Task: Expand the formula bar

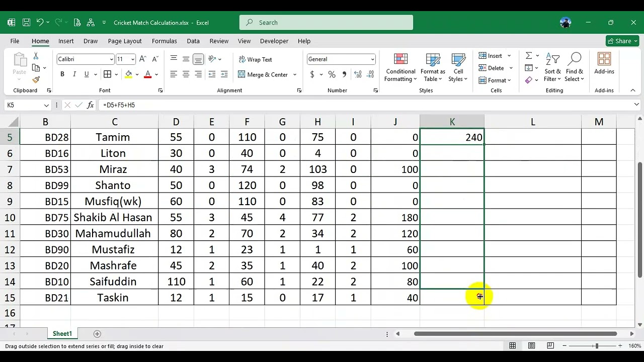Action: 636,105
